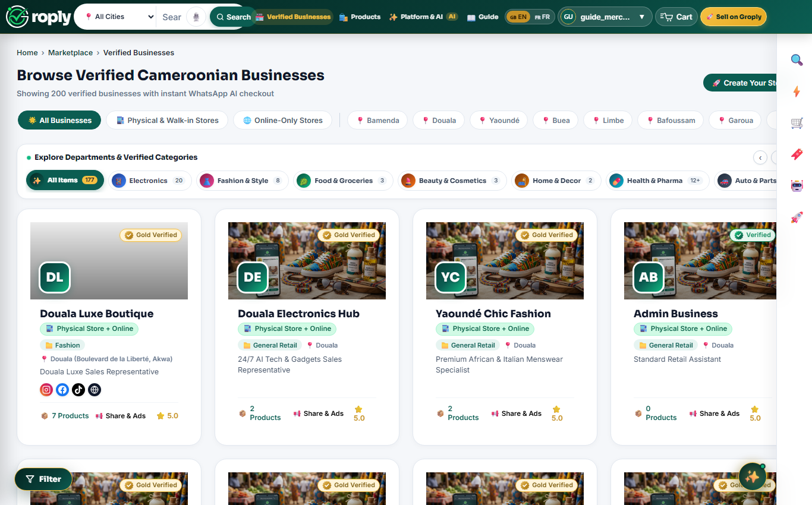This screenshot has width=812, height=505.
Task: Click the DL store avatar badge
Action: tap(55, 277)
